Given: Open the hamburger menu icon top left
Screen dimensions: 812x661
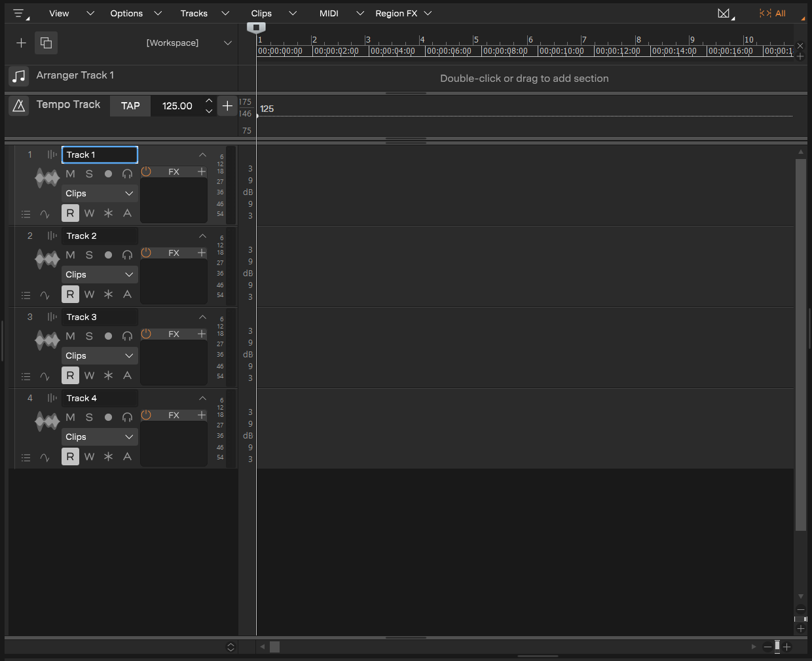Looking at the screenshot, I should click(x=19, y=13).
